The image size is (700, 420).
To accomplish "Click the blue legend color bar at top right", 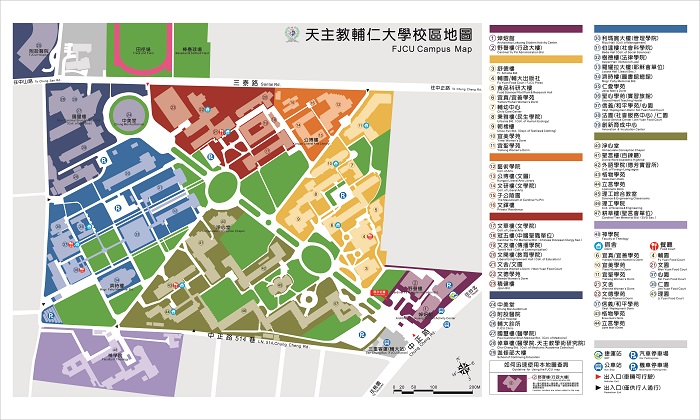I will pos(640,29).
